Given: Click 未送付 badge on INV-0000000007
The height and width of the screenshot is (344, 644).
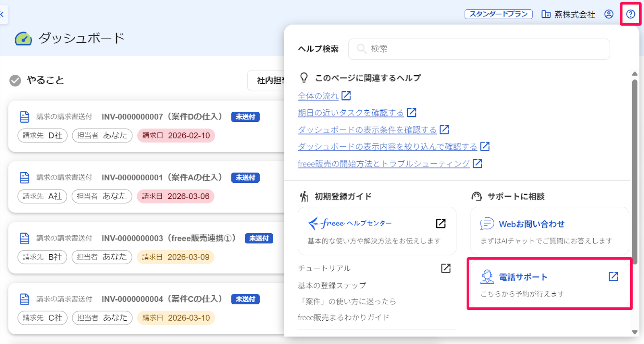Looking at the screenshot, I should click(245, 117).
